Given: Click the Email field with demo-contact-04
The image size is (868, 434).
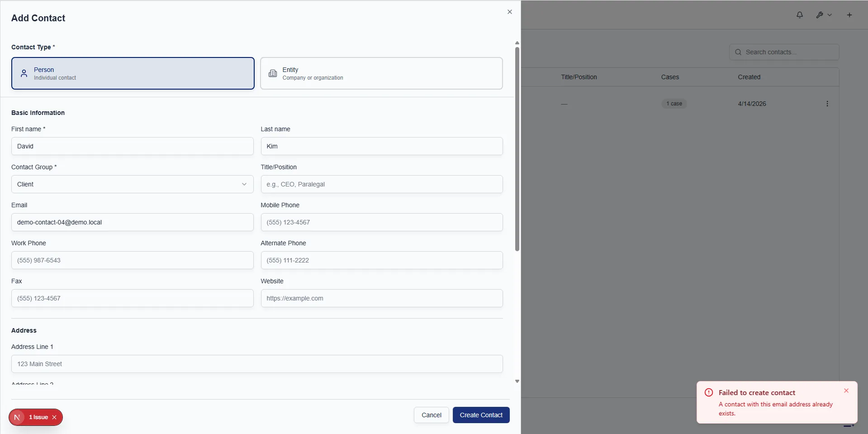Looking at the screenshot, I should 133,222.
